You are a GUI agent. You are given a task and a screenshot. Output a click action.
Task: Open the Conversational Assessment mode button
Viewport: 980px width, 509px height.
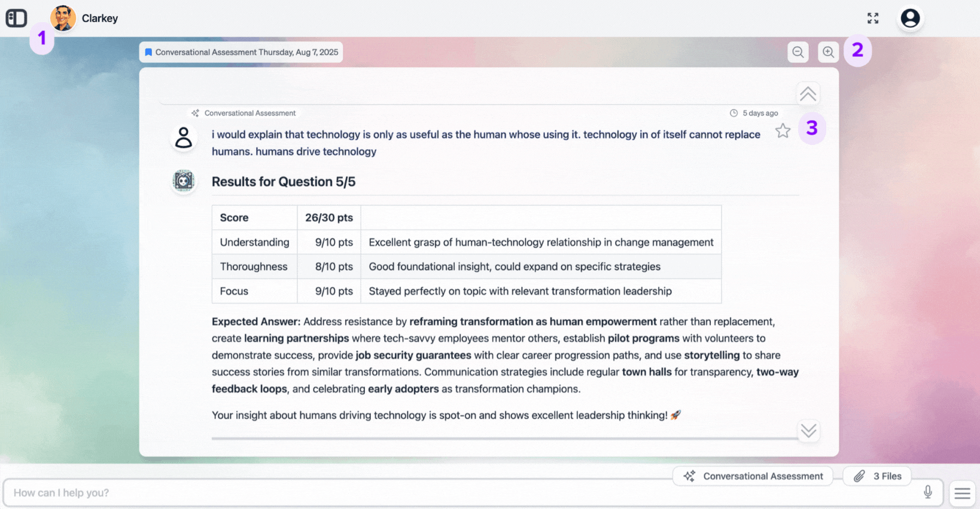753,476
